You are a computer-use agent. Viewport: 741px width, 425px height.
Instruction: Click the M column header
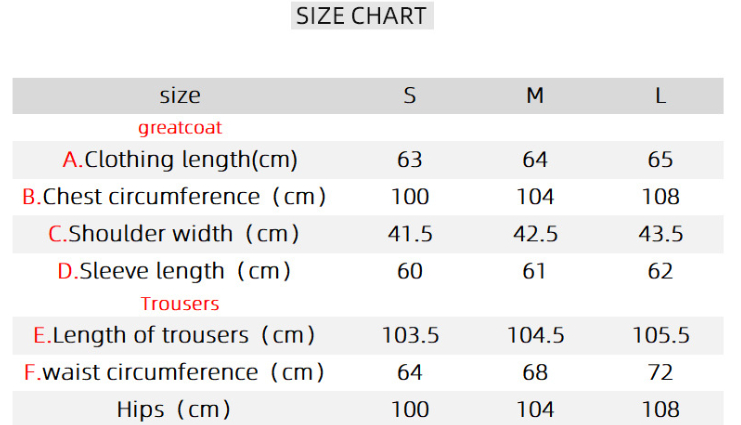[535, 96]
